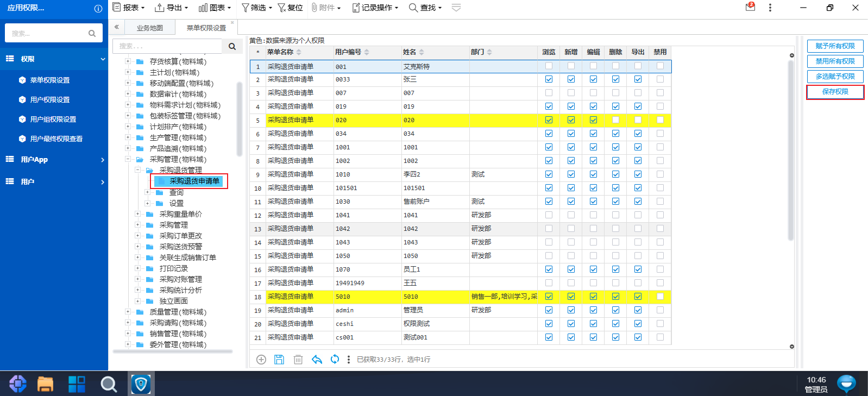Open 菜单权限设置 in the sidebar menu
Screen dimensions: 868x396
(50, 80)
